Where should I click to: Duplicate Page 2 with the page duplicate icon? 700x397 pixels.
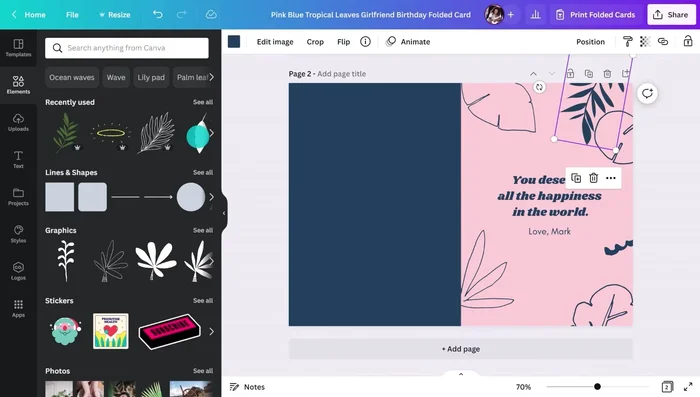(589, 74)
